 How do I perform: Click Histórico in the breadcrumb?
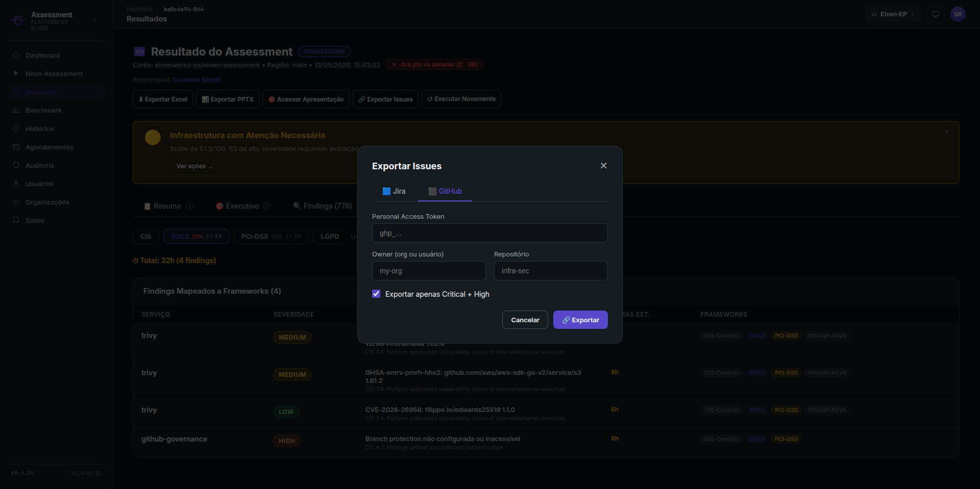point(139,9)
